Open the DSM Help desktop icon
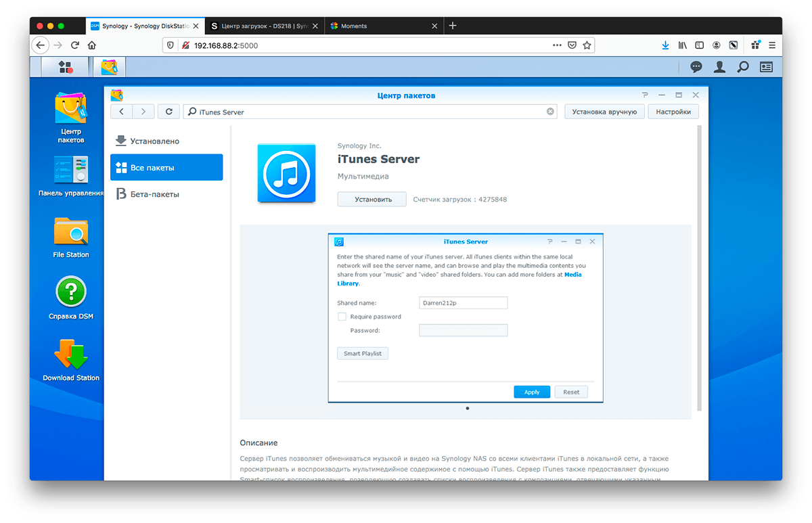The image size is (812, 523). pos(71,294)
